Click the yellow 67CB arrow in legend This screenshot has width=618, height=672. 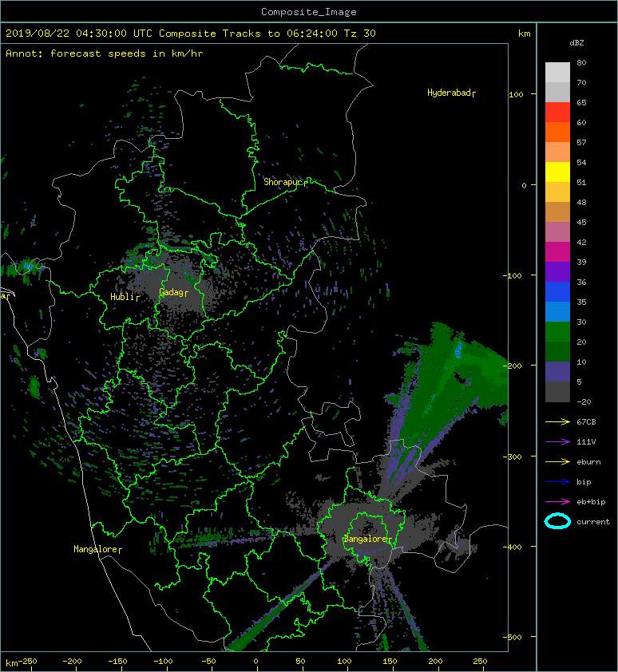[557, 421]
